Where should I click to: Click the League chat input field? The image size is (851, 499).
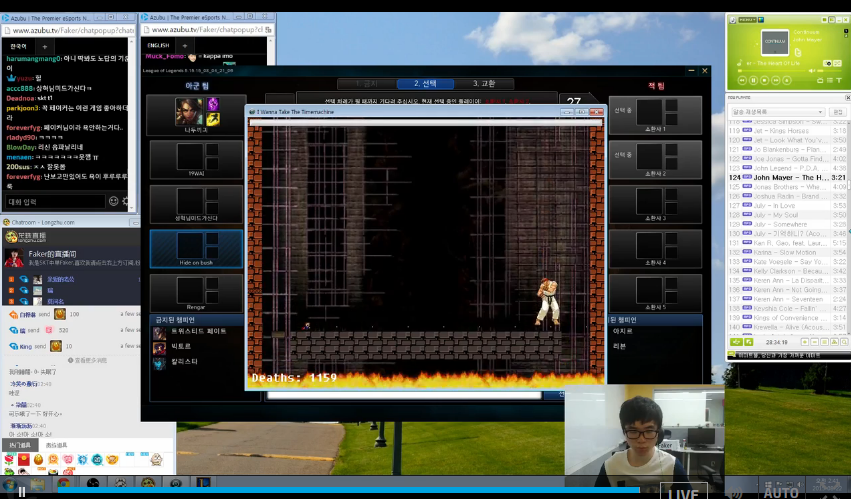[404, 395]
